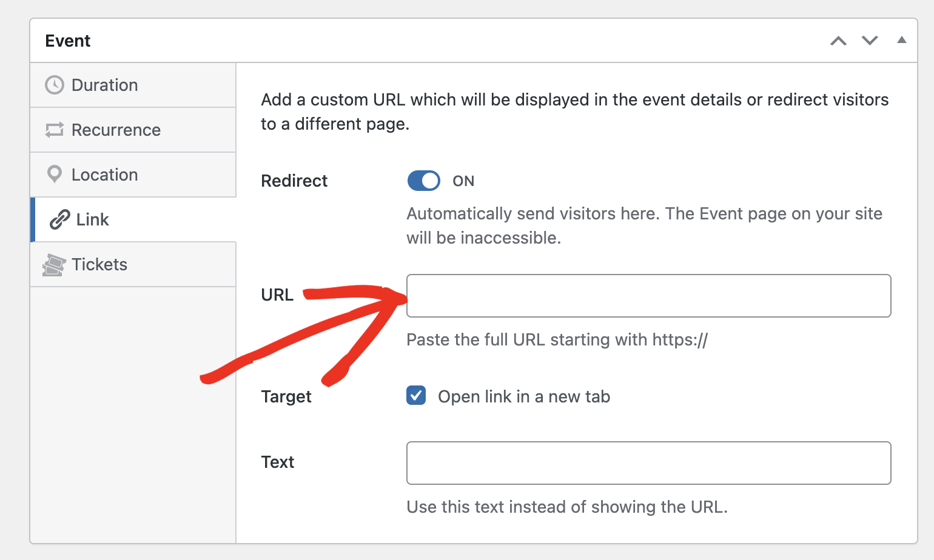The height and width of the screenshot is (560, 934).
Task: Move Event panel up with chevron
Action: point(838,41)
